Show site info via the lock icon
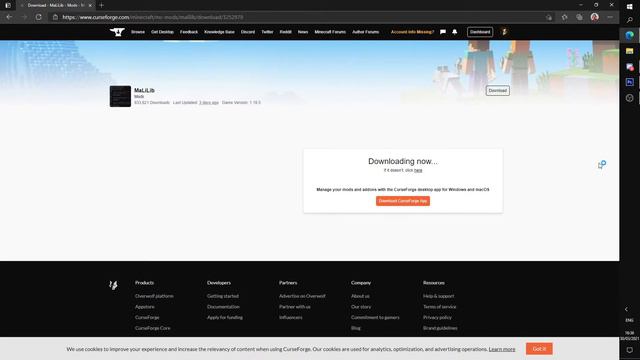This screenshot has height=360, width=640. click(x=55, y=17)
